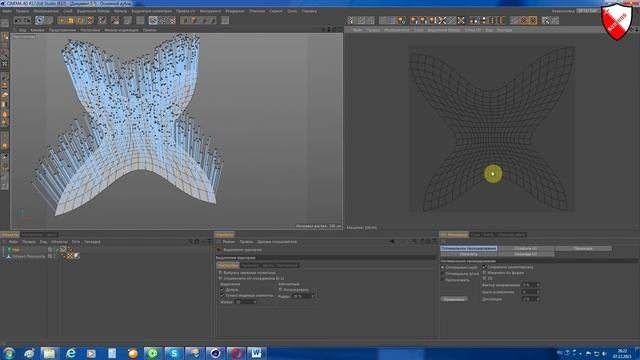Select the Live Selection tool in the top toolbar
Viewport: 640px width, 360px height.
tap(39, 20)
